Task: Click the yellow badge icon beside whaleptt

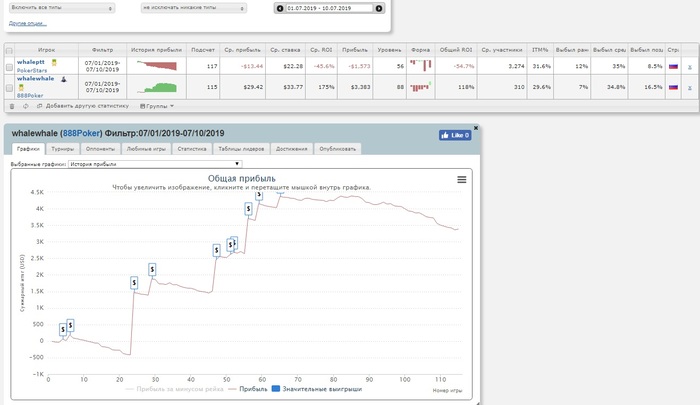Action: point(54,63)
